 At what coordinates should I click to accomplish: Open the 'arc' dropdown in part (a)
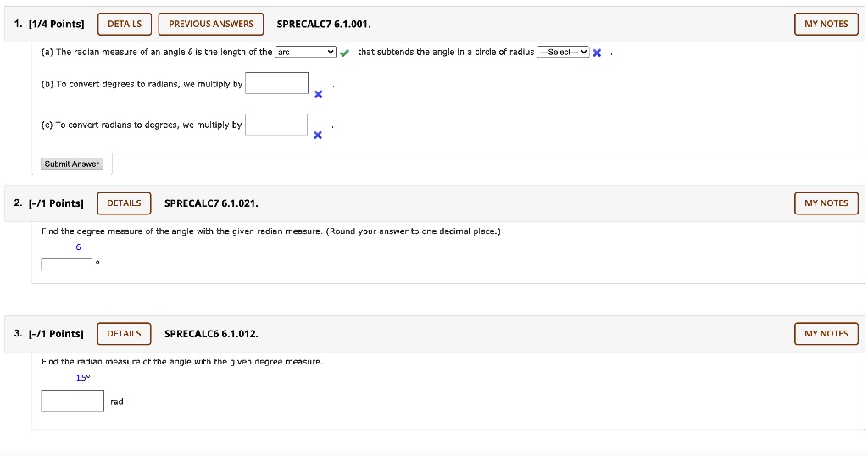[305, 52]
